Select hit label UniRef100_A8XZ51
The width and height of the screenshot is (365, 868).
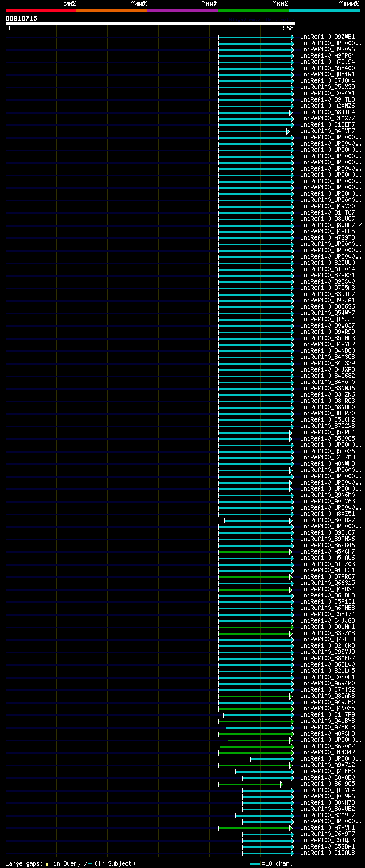click(x=328, y=514)
